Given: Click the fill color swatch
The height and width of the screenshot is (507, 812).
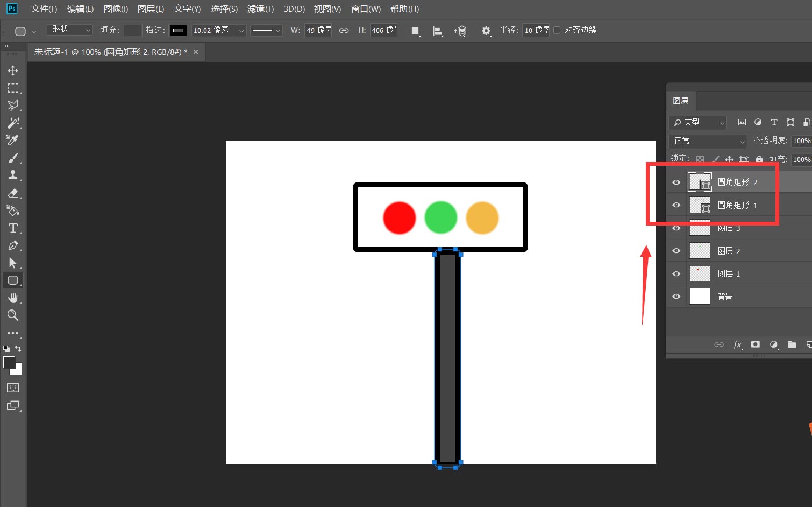Looking at the screenshot, I should point(132,31).
